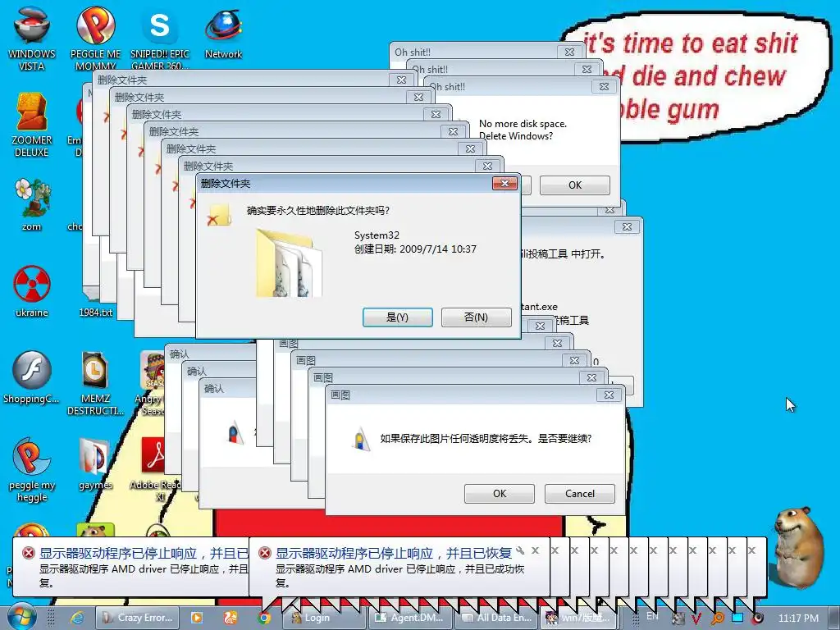Image resolution: width=840 pixels, height=630 pixels.
Task: Open the UC browser taskbar icon
Action: [x=231, y=618]
